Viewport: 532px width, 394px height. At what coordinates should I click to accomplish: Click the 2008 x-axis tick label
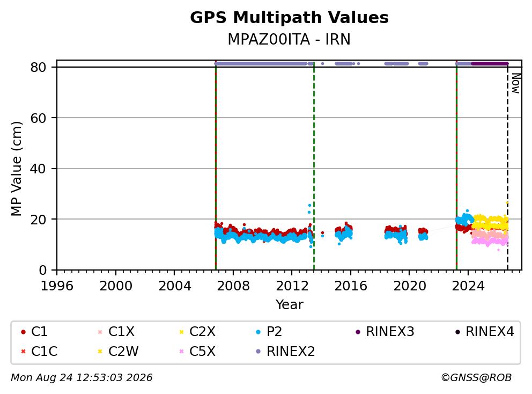click(x=233, y=286)
